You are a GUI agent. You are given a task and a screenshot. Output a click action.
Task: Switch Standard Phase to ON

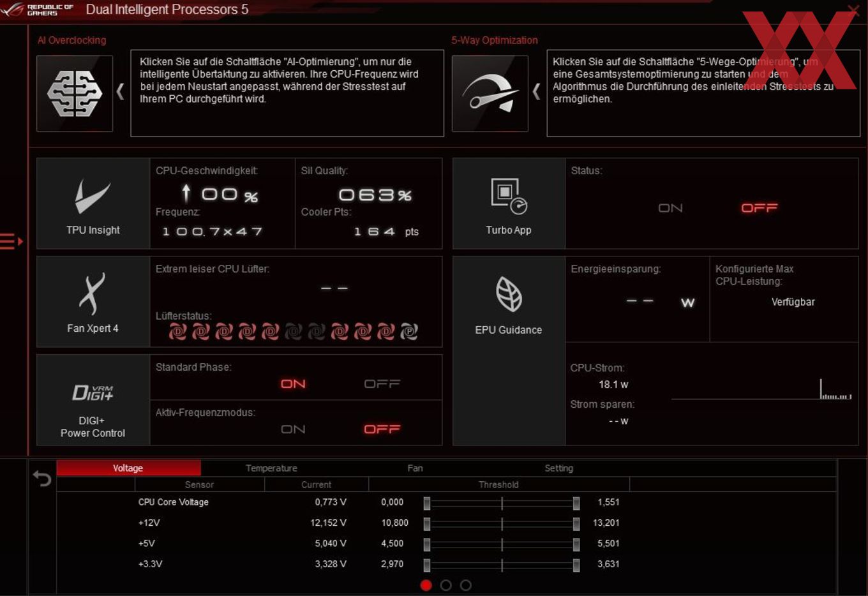(293, 384)
